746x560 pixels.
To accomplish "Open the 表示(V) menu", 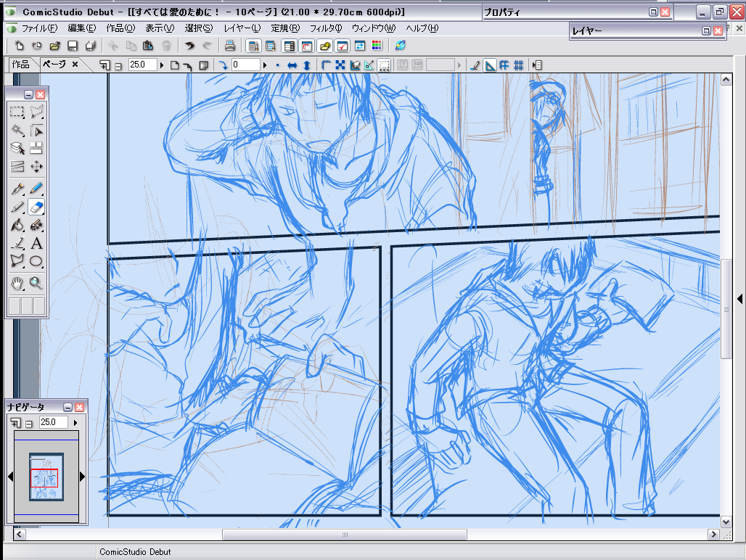I will coord(160,28).
